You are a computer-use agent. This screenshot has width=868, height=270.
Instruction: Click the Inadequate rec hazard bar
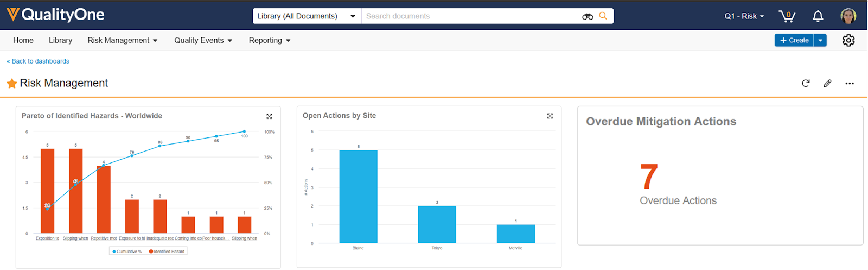click(x=160, y=217)
